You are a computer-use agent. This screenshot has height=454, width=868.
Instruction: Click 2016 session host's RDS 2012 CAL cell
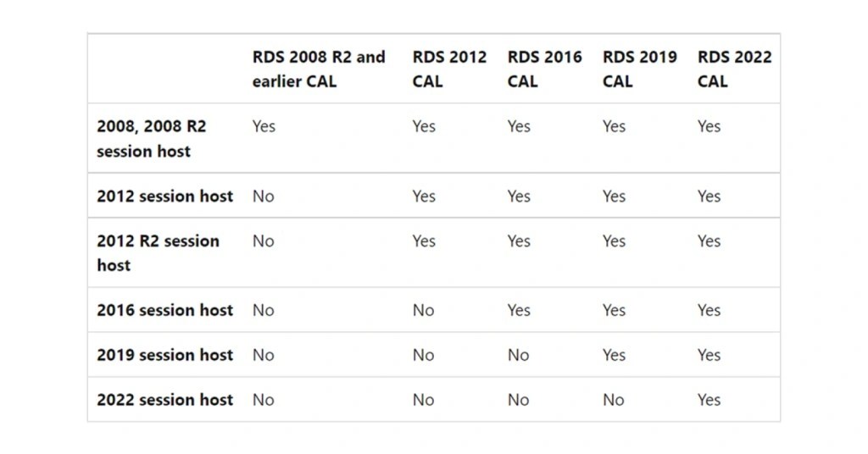coord(424,310)
